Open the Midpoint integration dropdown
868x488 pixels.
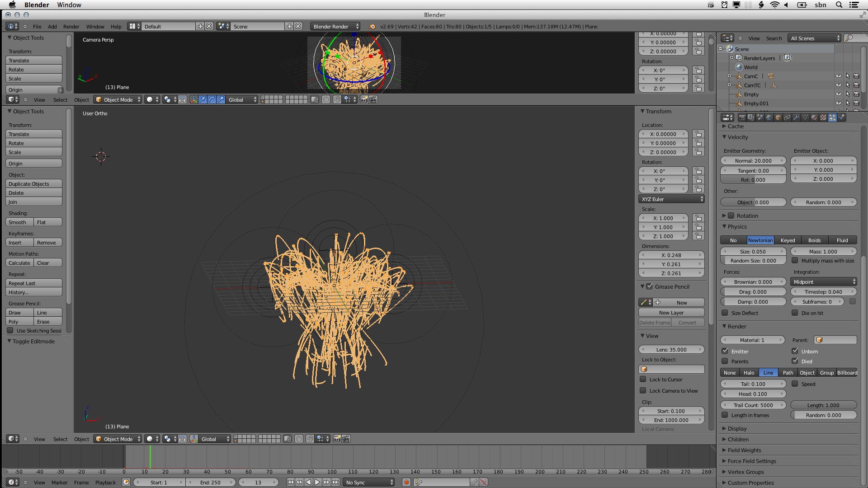(824, 282)
